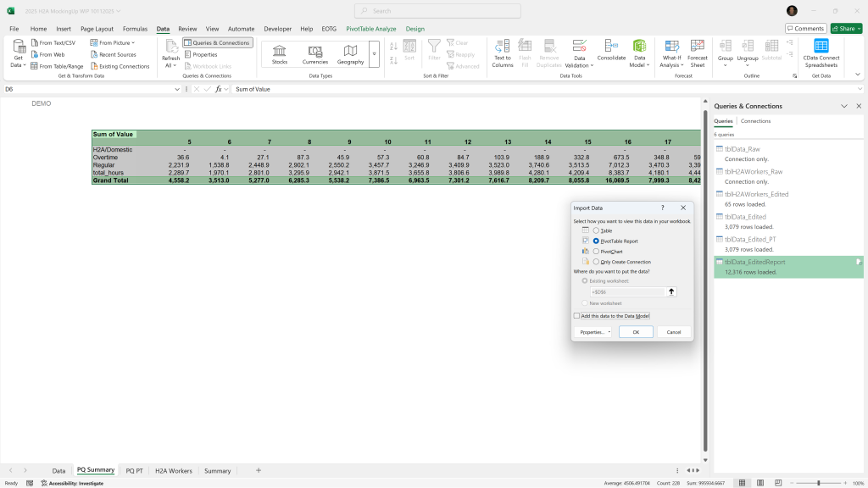868x488 pixels.
Task: Zoom in with plus button
Action: (x=845, y=483)
